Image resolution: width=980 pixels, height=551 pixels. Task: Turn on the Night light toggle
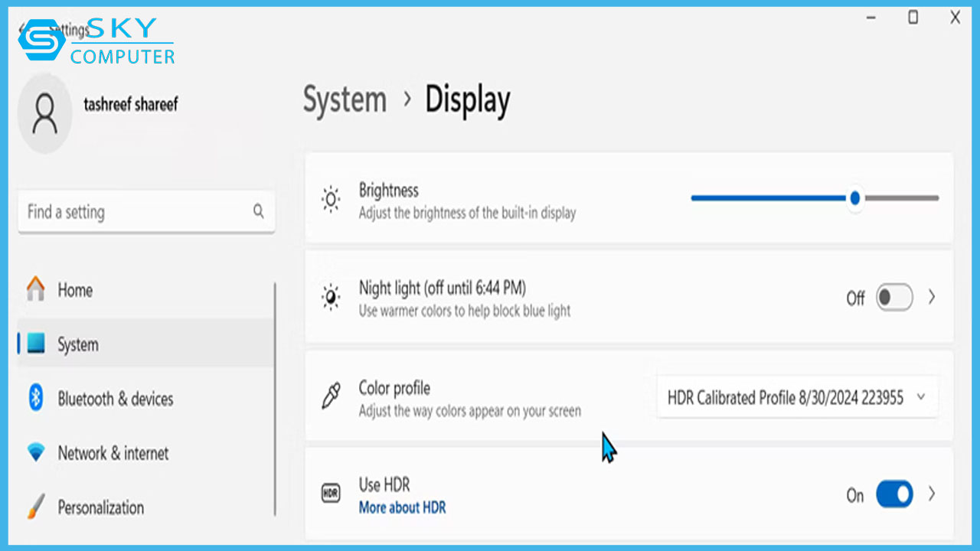[893, 297]
